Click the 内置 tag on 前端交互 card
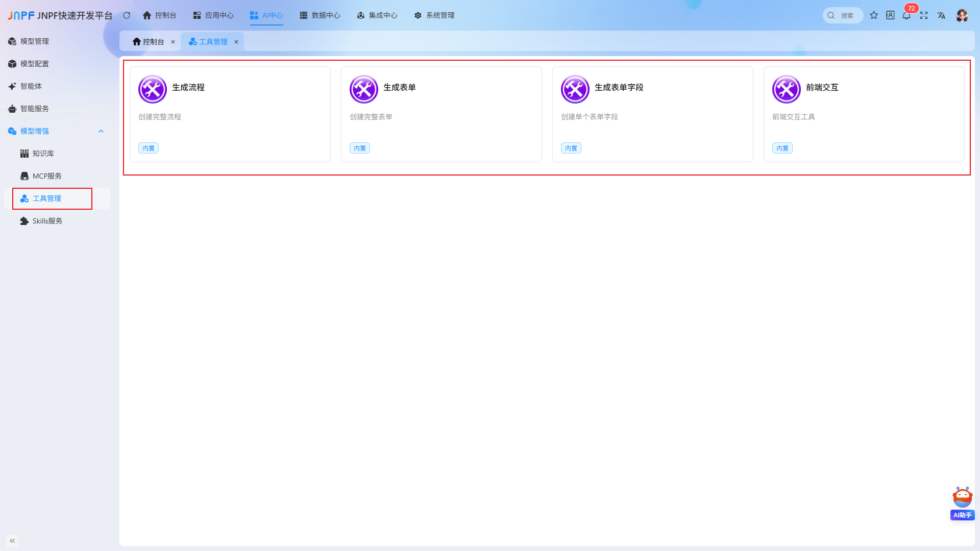 (x=782, y=148)
